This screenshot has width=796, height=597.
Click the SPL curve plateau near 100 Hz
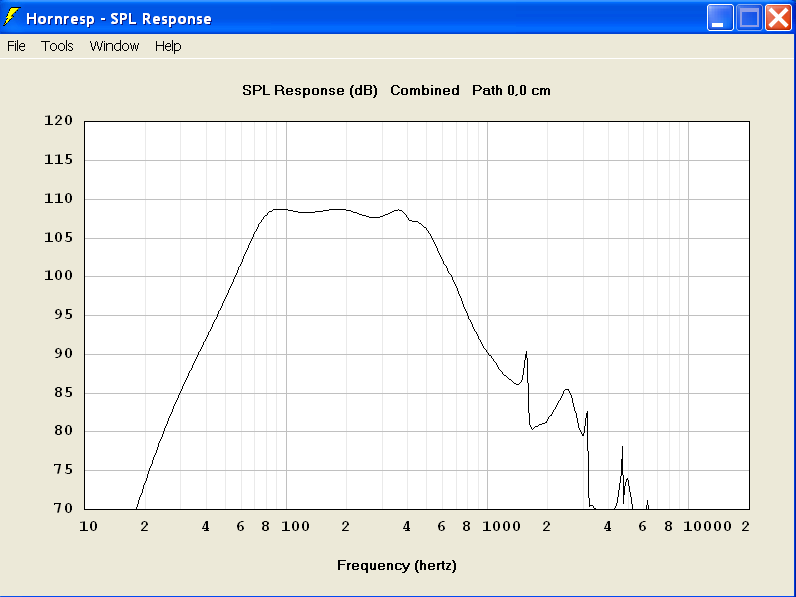click(x=286, y=210)
